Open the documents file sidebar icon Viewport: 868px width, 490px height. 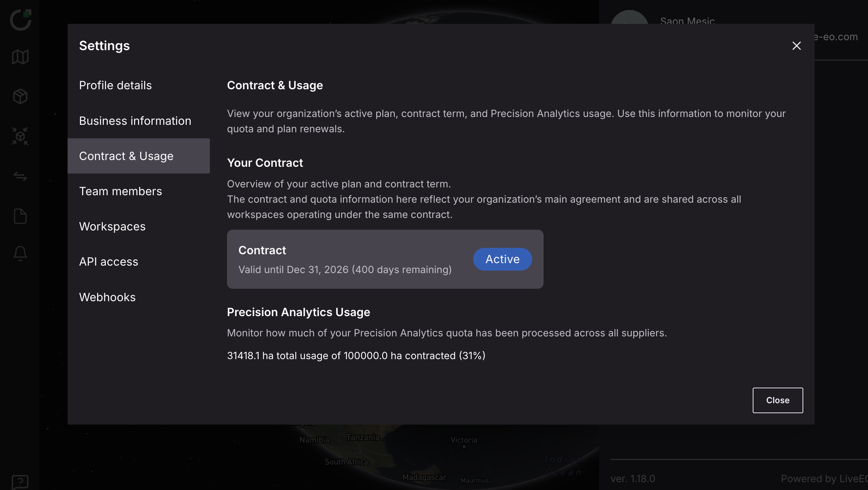click(x=20, y=216)
